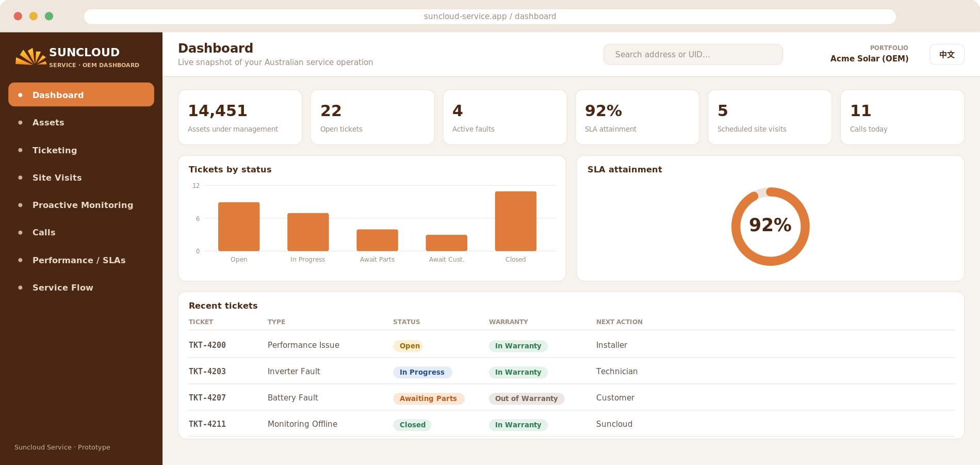Viewport: 980px width, 465px height.
Task: Click the Await Cust. chart bar
Action: 446,243
